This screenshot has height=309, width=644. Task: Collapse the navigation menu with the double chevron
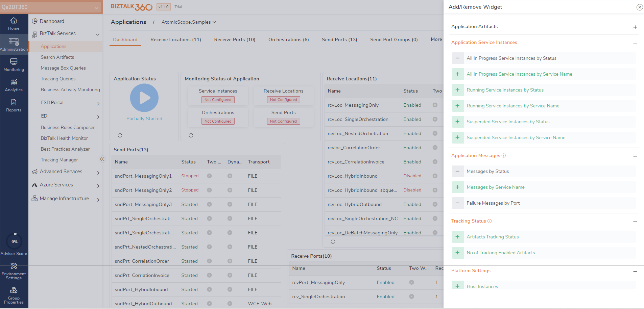tap(102, 159)
